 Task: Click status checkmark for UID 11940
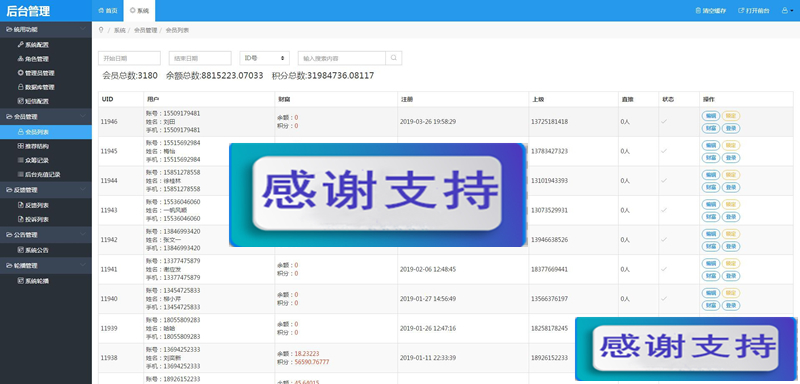point(664,299)
